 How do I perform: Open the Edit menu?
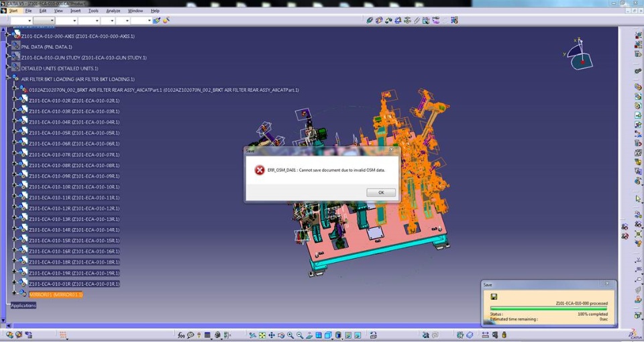click(43, 11)
